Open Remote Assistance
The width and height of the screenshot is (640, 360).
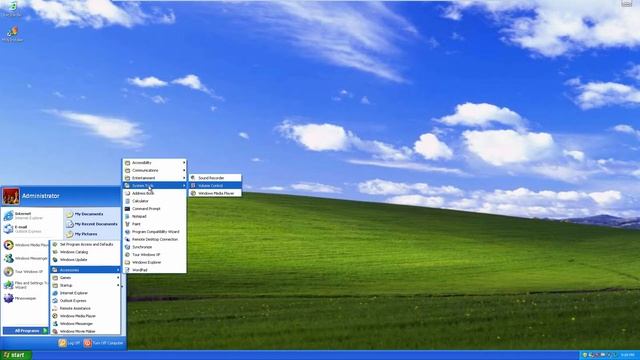tap(86, 308)
